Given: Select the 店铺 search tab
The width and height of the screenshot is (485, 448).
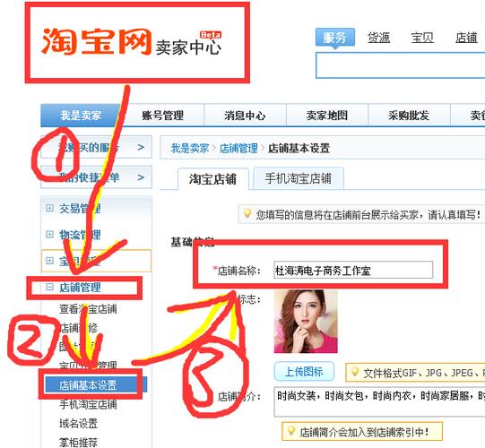Looking at the screenshot, I should [466, 38].
